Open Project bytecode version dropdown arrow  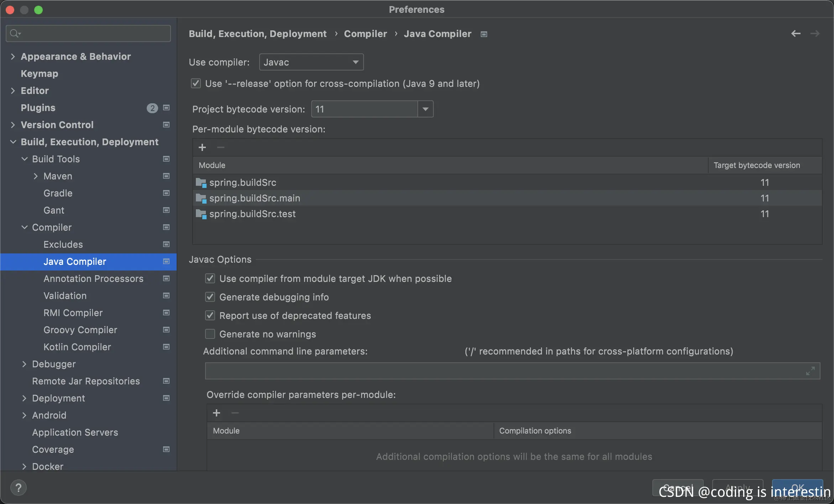click(x=425, y=109)
